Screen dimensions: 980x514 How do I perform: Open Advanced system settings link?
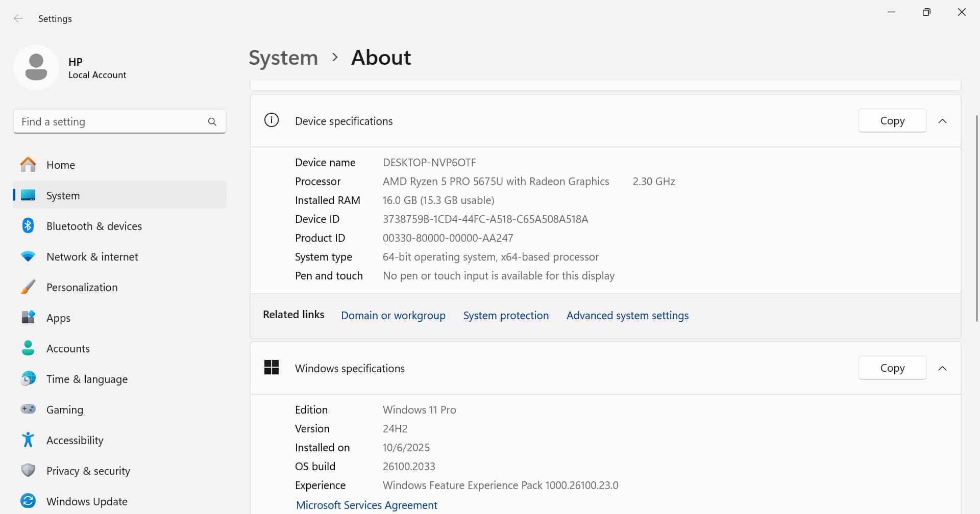coord(627,316)
